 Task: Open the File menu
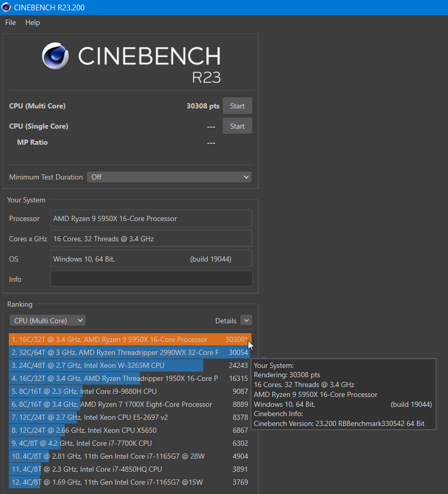[10, 23]
